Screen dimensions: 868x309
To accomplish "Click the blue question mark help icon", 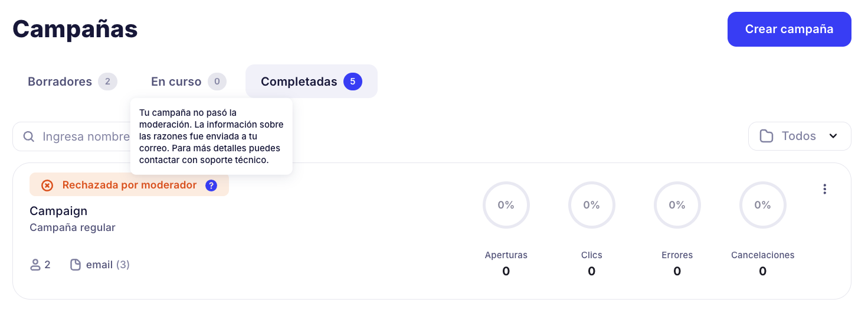I will pos(211,186).
